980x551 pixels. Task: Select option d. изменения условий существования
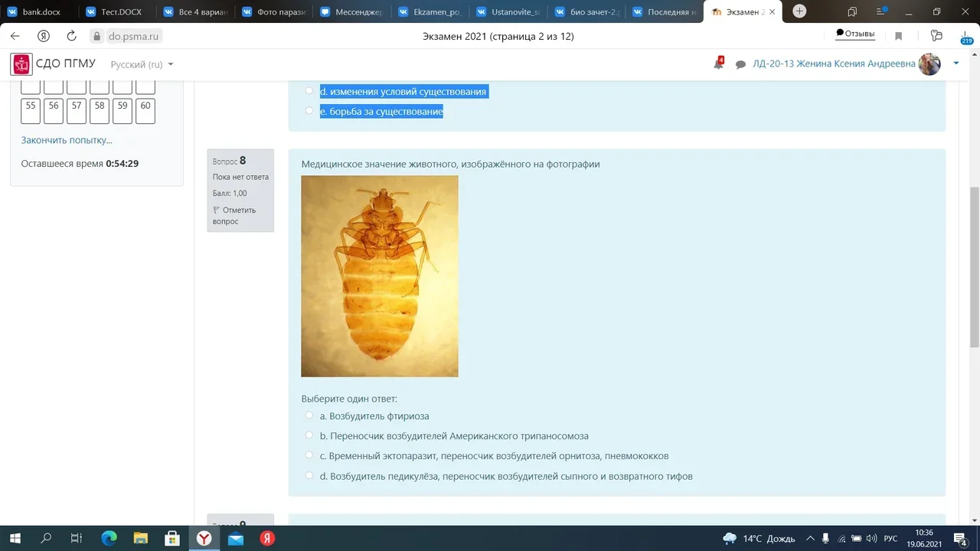pyautogui.click(x=309, y=91)
